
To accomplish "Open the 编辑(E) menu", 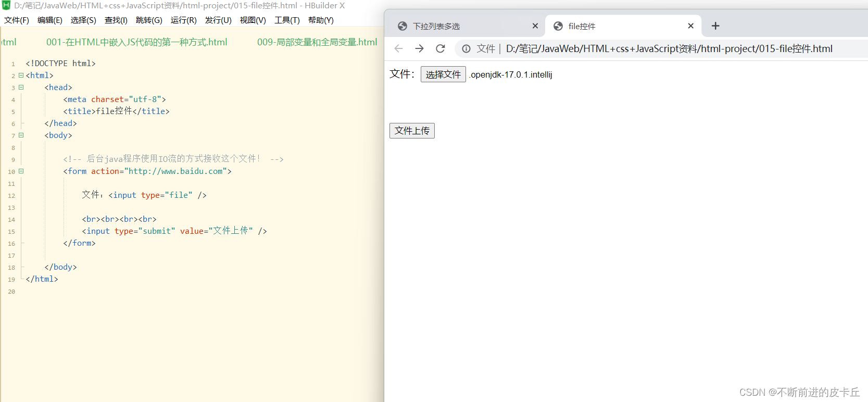I will (x=50, y=20).
